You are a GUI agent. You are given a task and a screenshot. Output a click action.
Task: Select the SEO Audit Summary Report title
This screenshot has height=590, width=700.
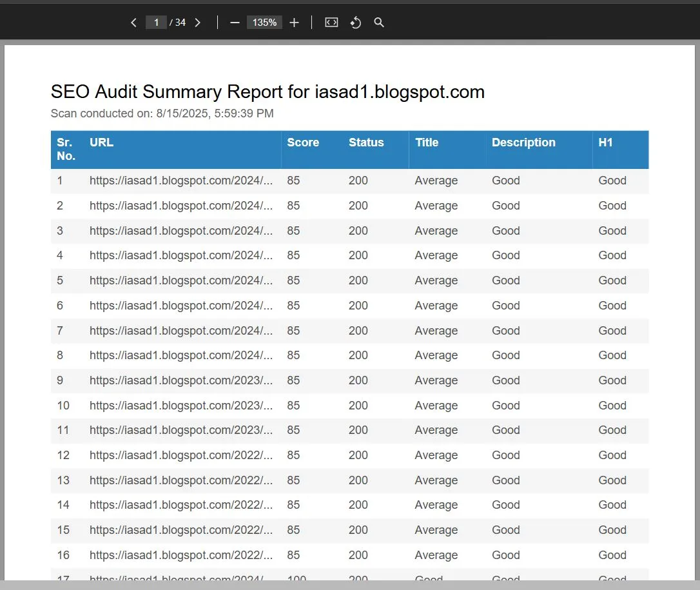267,92
